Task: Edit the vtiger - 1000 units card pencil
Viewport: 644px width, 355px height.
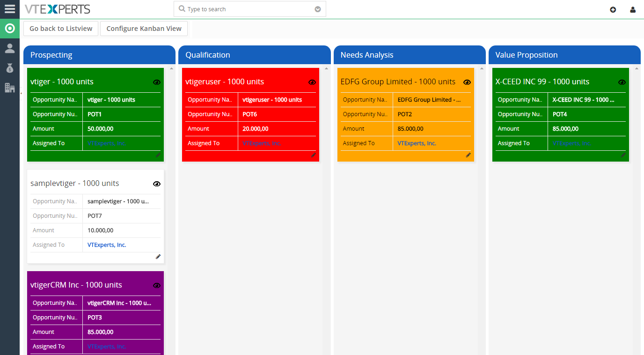Action: point(158,155)
